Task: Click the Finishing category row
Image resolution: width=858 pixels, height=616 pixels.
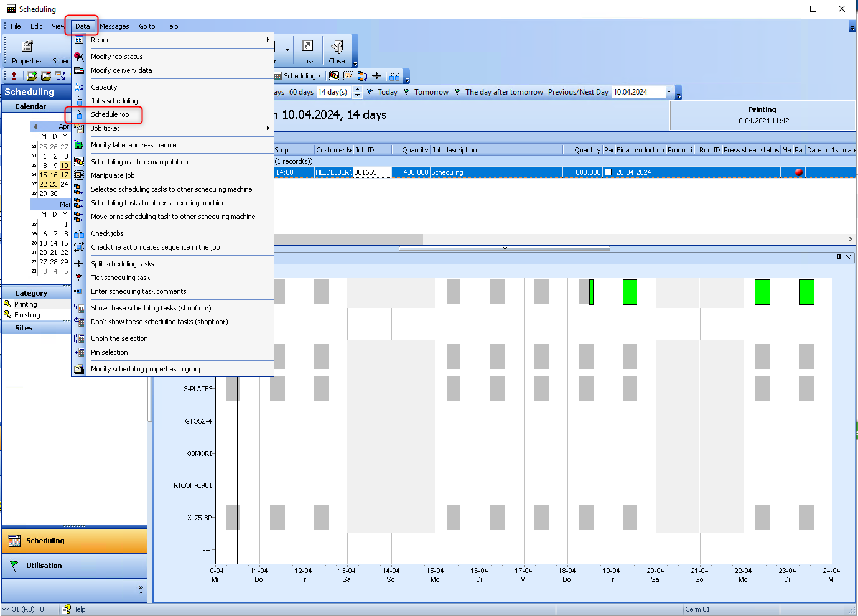Action: pyautogui.click(x=37, y=315)
